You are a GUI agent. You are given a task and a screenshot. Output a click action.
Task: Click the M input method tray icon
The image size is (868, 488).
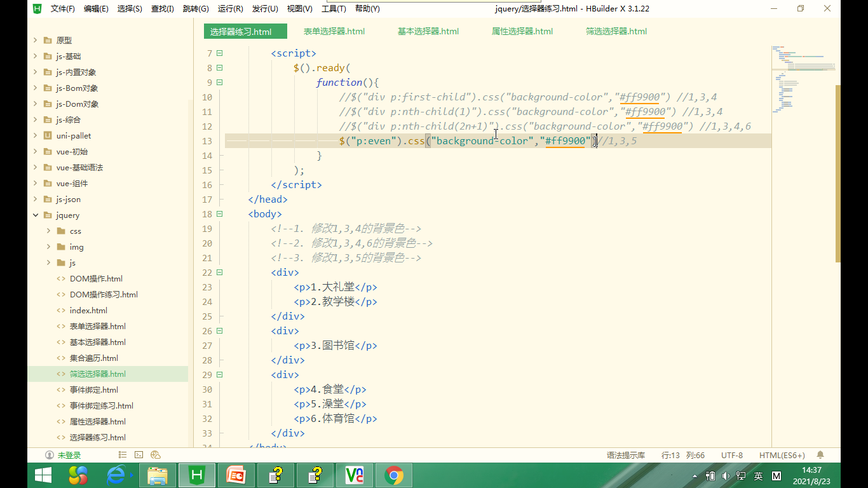pyautogui.click(x=776, y=475)
